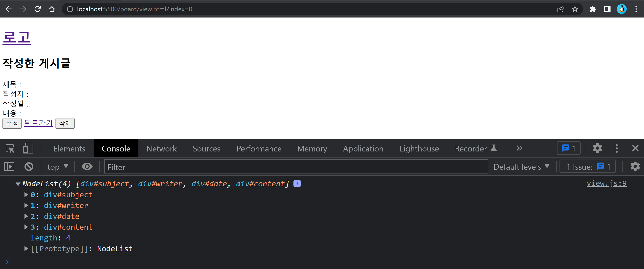
Task: Open the view.js:9 source link
Action: [x=606, y=183]
